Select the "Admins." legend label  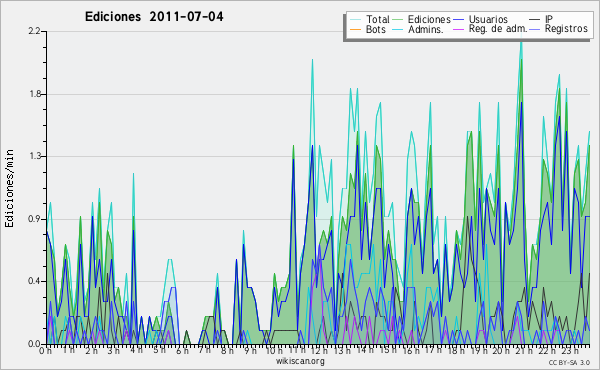click(x=426, y=29)
